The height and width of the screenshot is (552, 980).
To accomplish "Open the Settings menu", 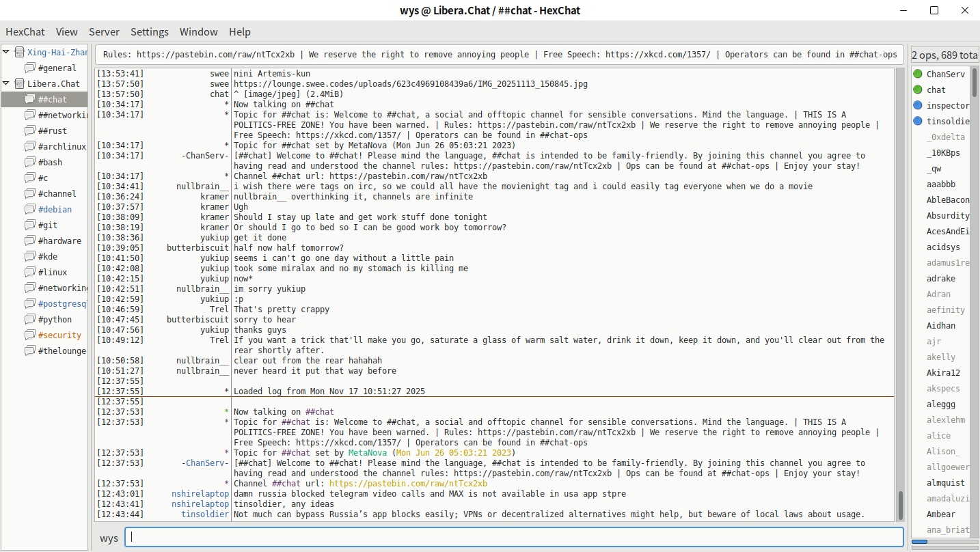I will coord(150,31).
